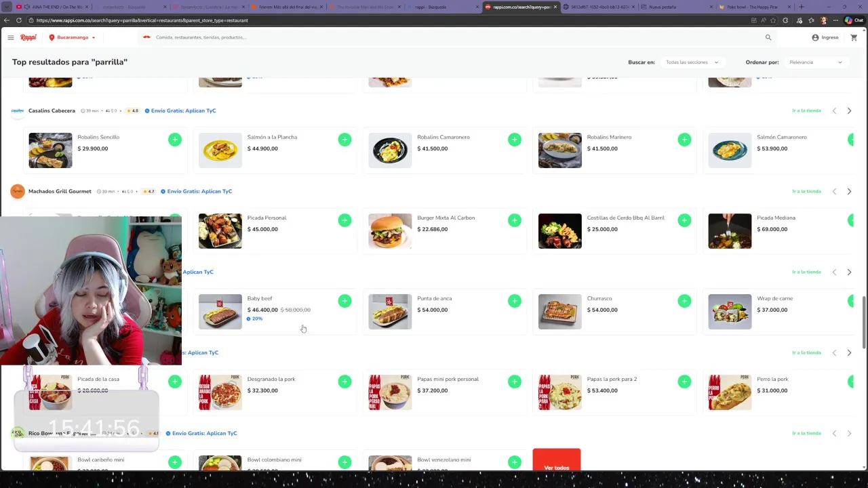
Task: Click the Salmón Camaronero product name
Action: point(782,137)
